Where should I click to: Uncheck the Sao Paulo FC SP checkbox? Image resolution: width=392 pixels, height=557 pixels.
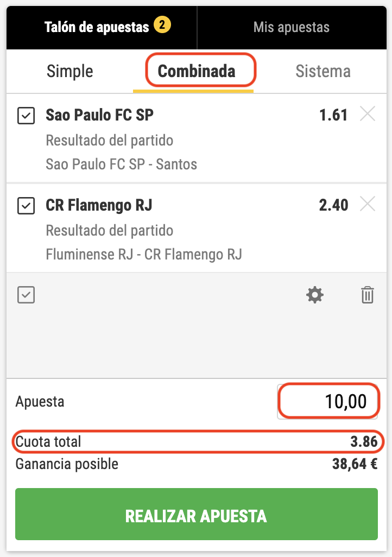tap(26, 116)
